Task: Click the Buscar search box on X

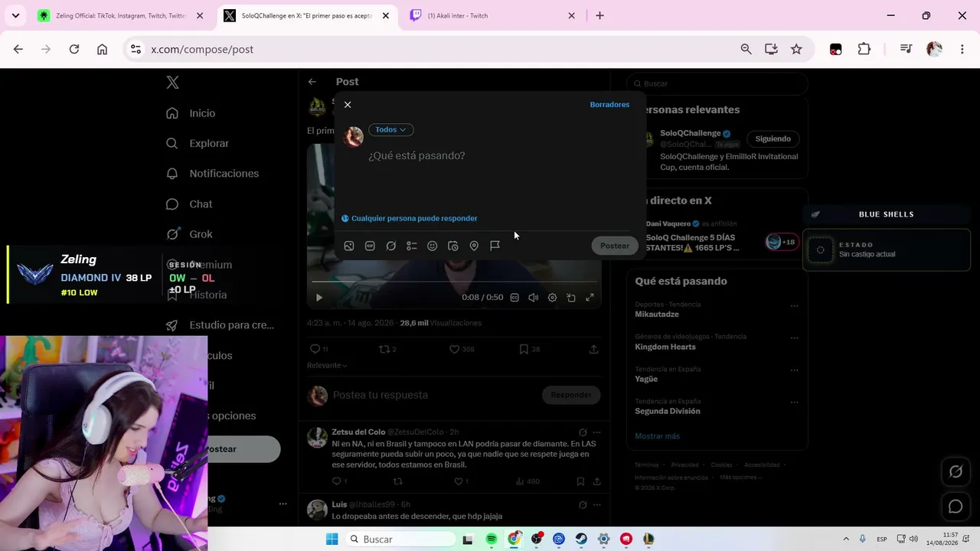Action: pos(717,83)
